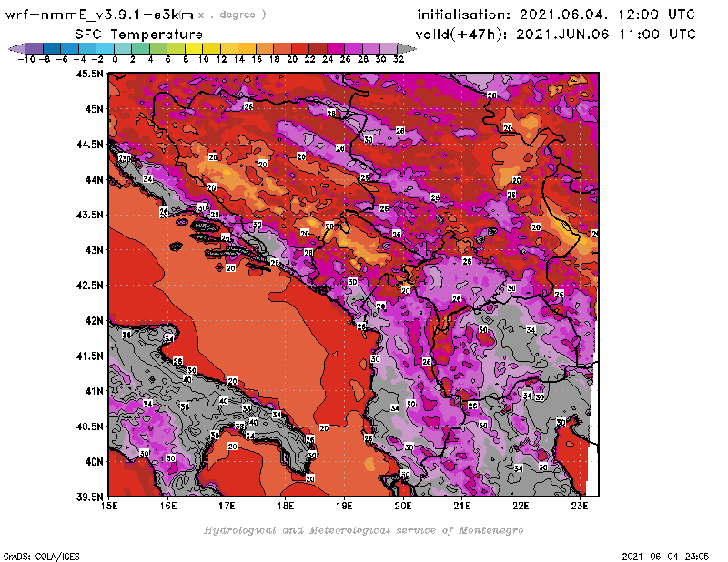The width and height of the screenshot is (728, 562).
Task: Pick the legend swatch between 22 and 24
Action: [318, 48]
